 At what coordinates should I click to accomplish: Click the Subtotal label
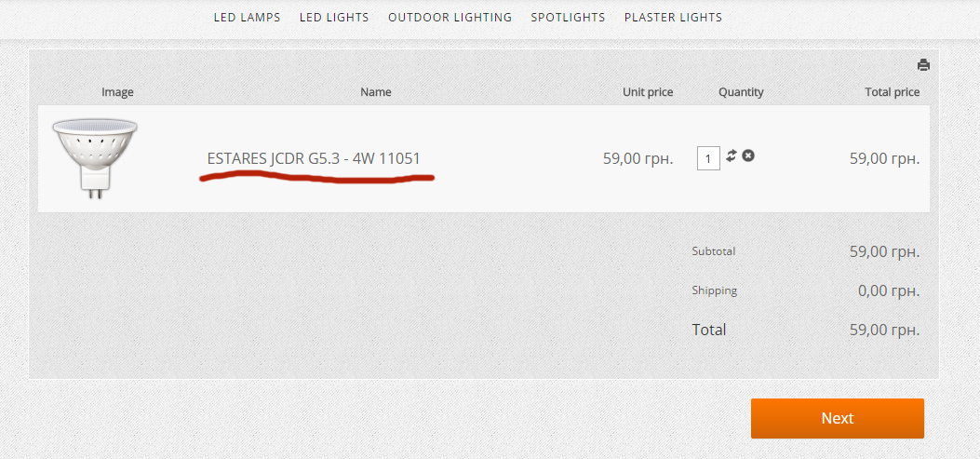click(714, 251)
